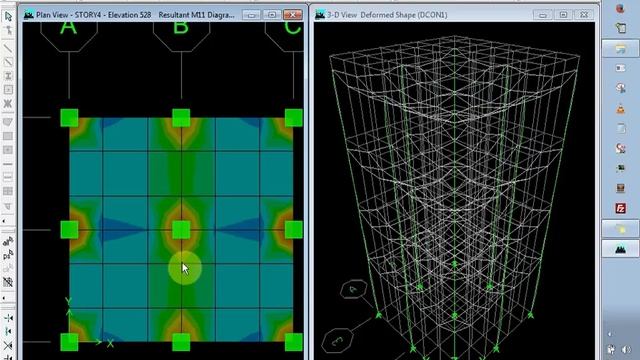Click the power plug icon in system tray

611,350
